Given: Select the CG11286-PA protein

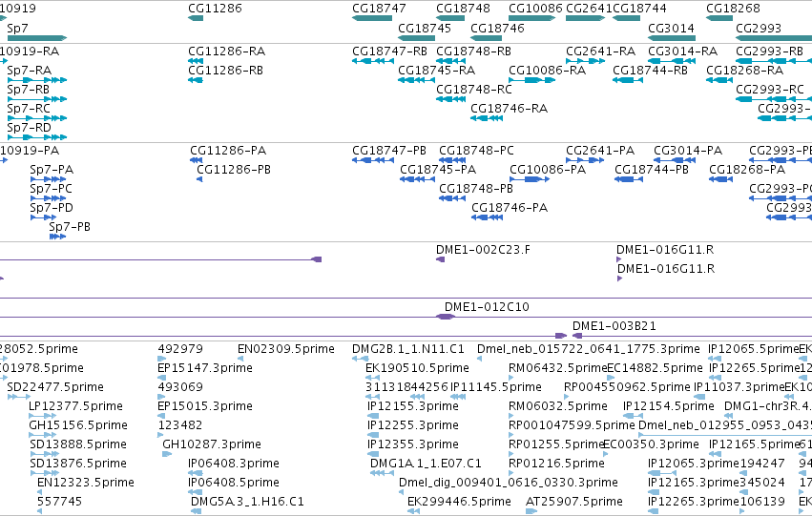Looking at the screenshot, I should (228, 151).
